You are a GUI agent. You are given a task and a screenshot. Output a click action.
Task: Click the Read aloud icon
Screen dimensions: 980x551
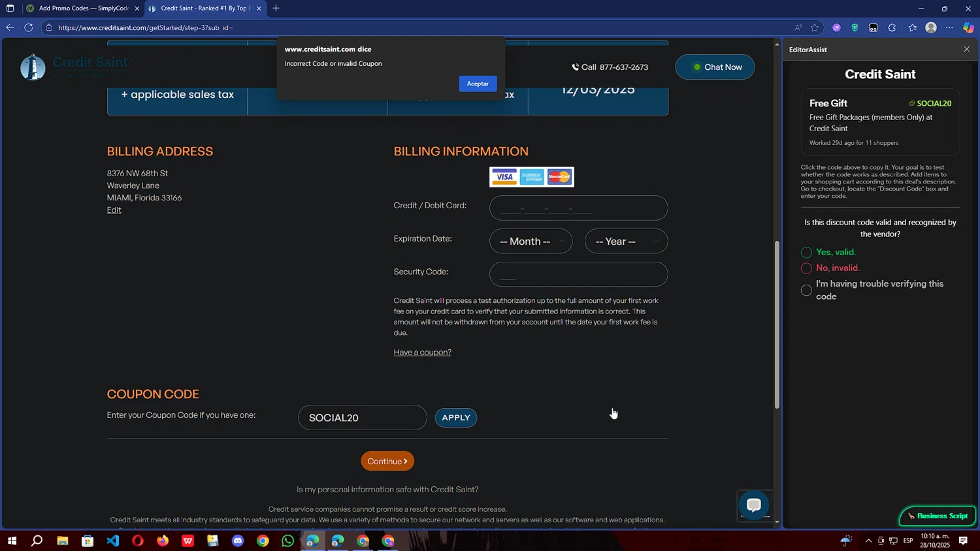[798, 27]
